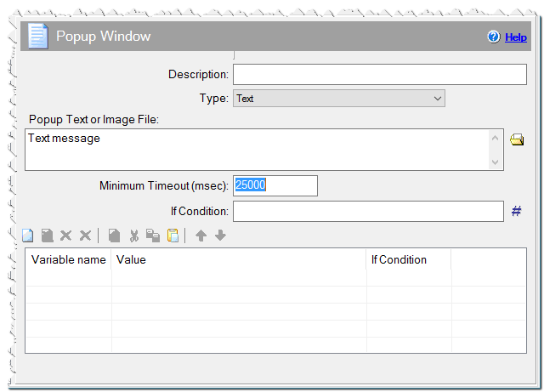Click the yellow folder browse icon
Screen dimensions: 544x392
point(517,140)
